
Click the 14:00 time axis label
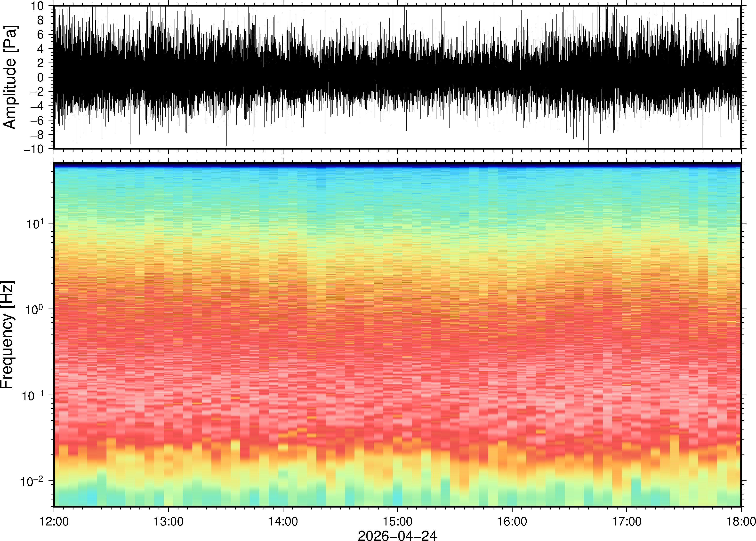click(x=283, y=521)
